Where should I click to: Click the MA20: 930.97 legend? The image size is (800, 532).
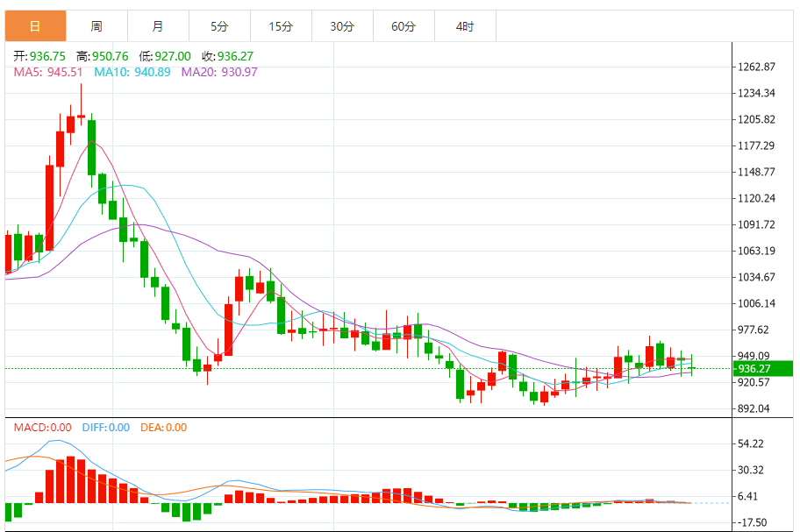219,72
